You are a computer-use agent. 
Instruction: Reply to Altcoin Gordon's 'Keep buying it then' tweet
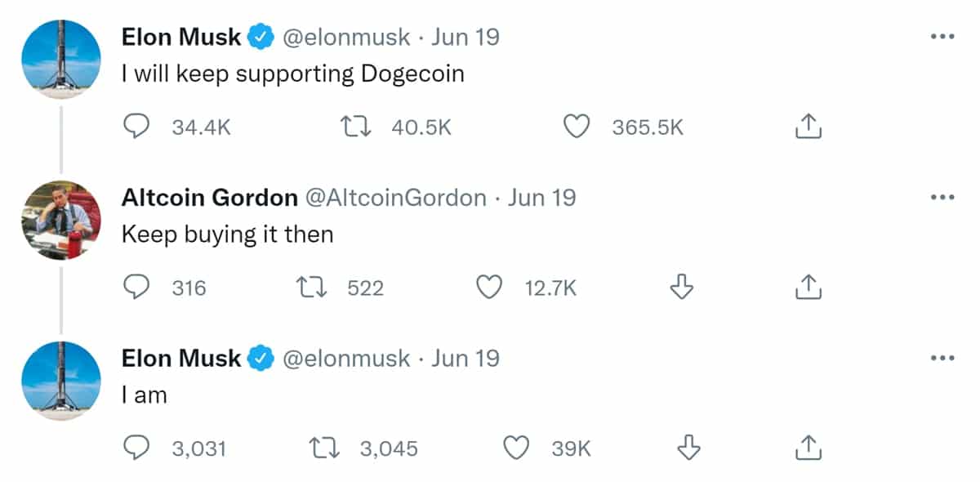point(136,287)
